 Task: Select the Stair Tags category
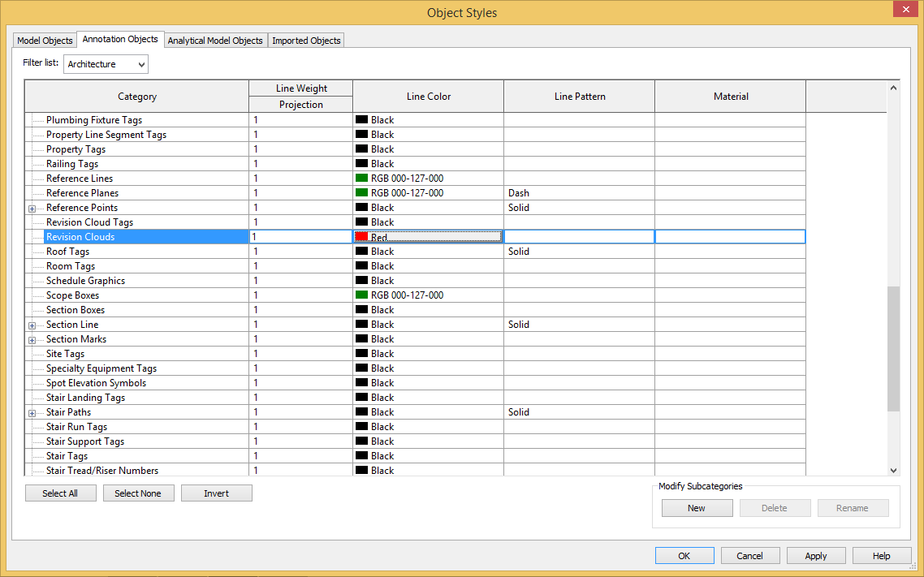click(x=67, y=456)
